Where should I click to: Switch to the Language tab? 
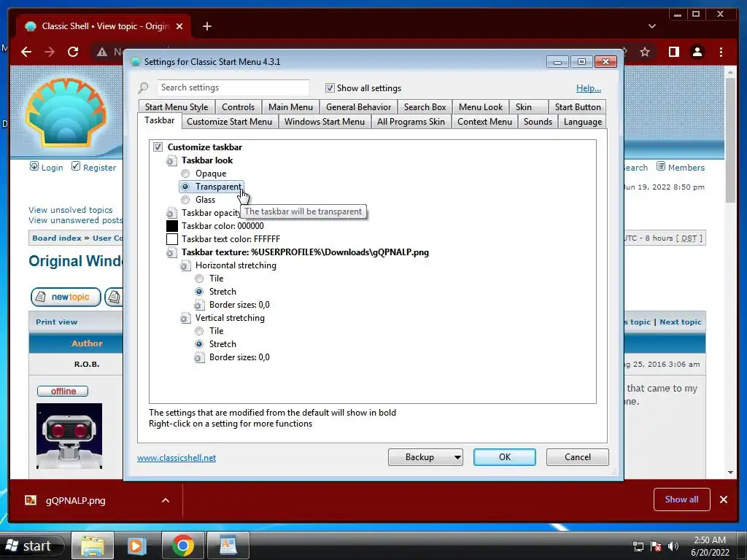(x=583, y=122)
